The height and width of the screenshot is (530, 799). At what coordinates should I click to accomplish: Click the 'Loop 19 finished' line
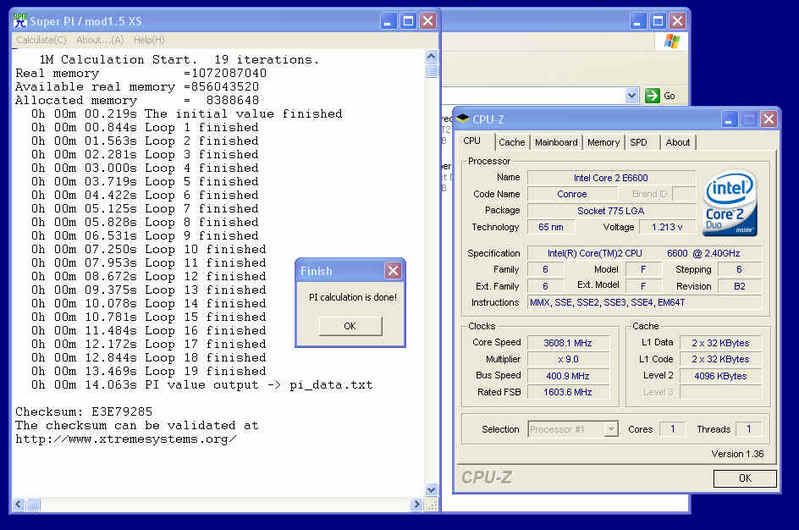tap(149, 371)
